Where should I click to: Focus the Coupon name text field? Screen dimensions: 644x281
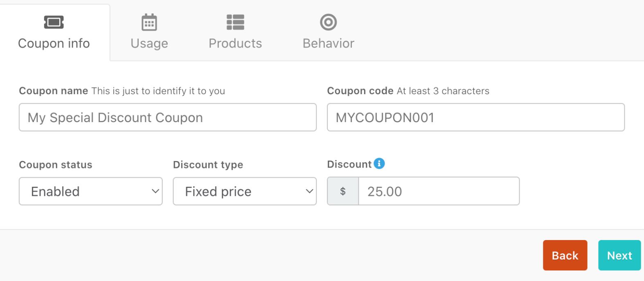(x=168, y=118)
